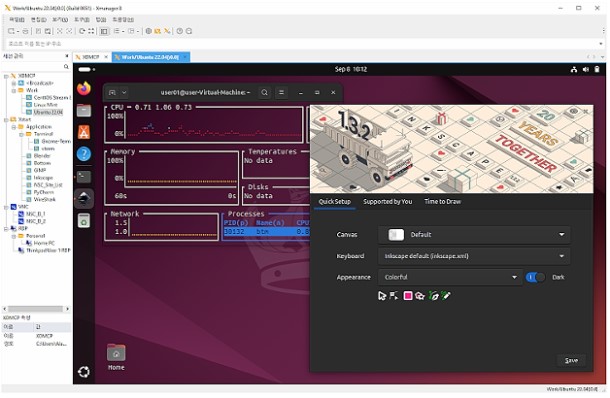Open the 도구(T) menu
The height and width of the screenshot is (398, 610).
[x=82, y=19]
